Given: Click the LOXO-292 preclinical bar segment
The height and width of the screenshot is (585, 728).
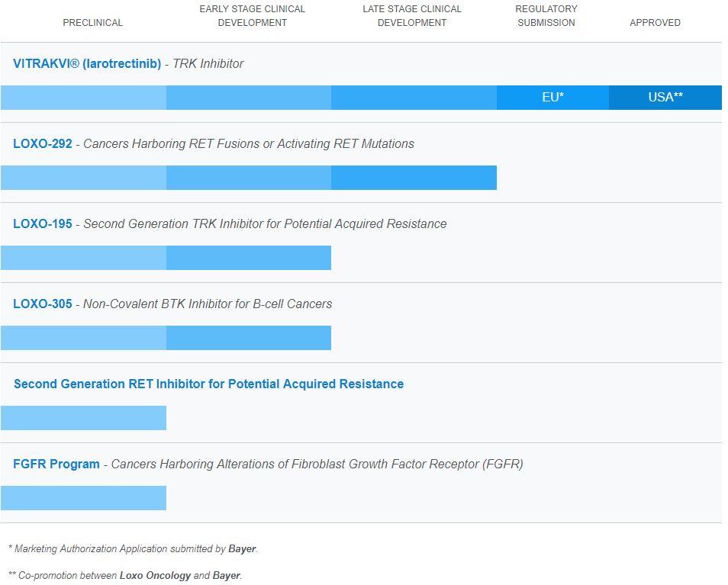Looking at the screenshot, I should coord(84,178).
